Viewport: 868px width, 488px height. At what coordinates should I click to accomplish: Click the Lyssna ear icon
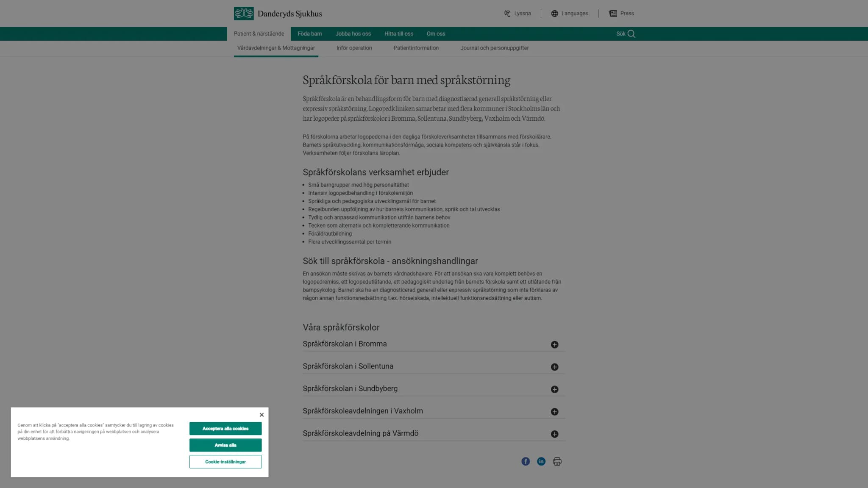point(507,14)
